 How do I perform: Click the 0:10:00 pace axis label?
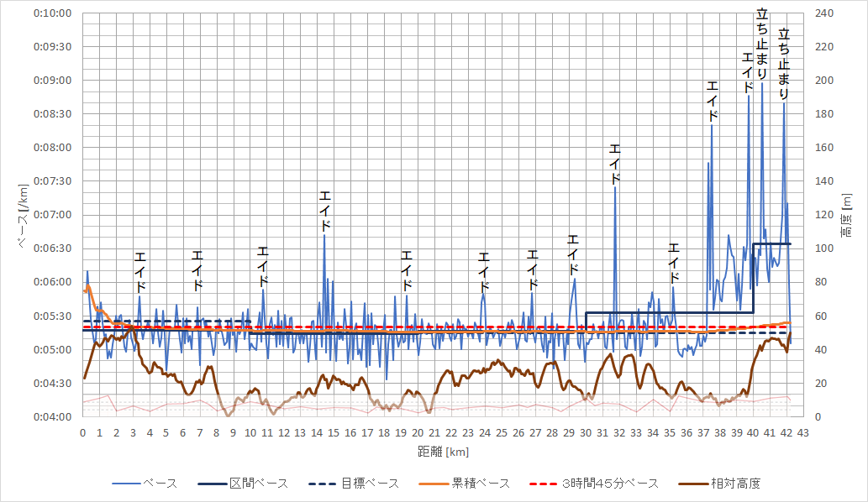(53, 13)
